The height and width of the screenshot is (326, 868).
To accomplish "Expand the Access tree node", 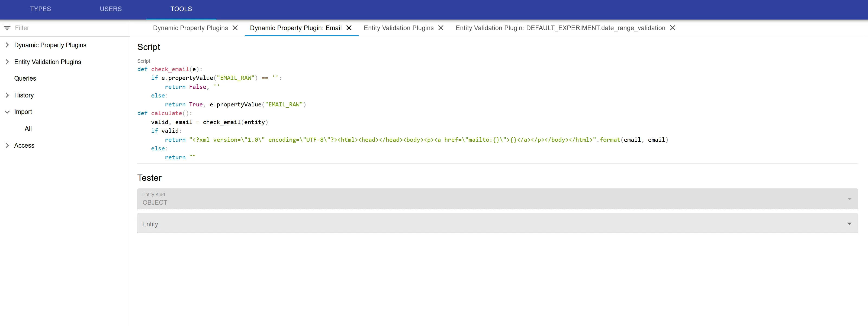I will click(x=7, y=145).
